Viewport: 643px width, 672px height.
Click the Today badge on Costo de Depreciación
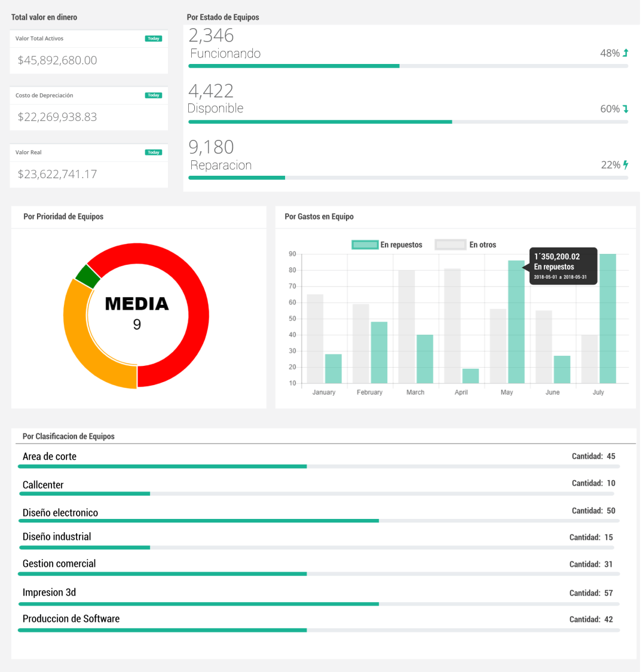point(154,96)
